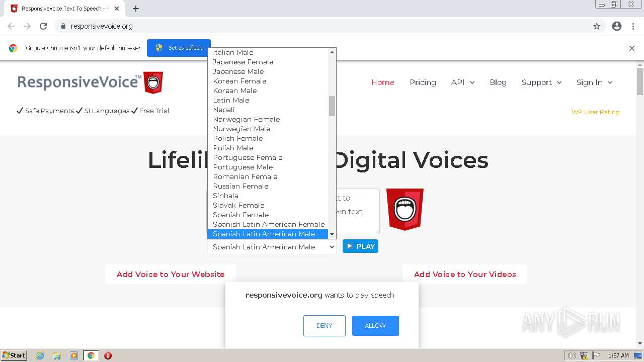Screen dimensions: 644x362
Task: Expand the API menu
Action: click(x=463, y=82)
